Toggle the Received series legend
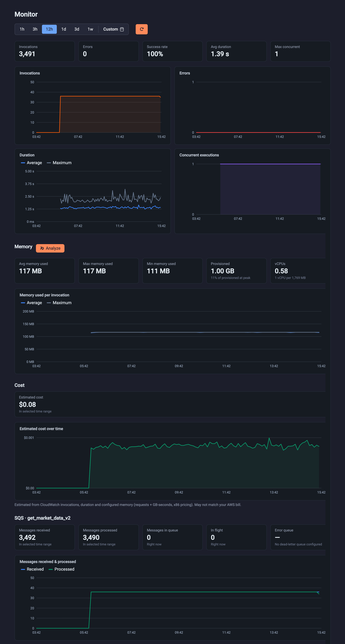Image resolution: width=345 pixels, height=644 pixels. pyautogui.click(x=32, y=569)
